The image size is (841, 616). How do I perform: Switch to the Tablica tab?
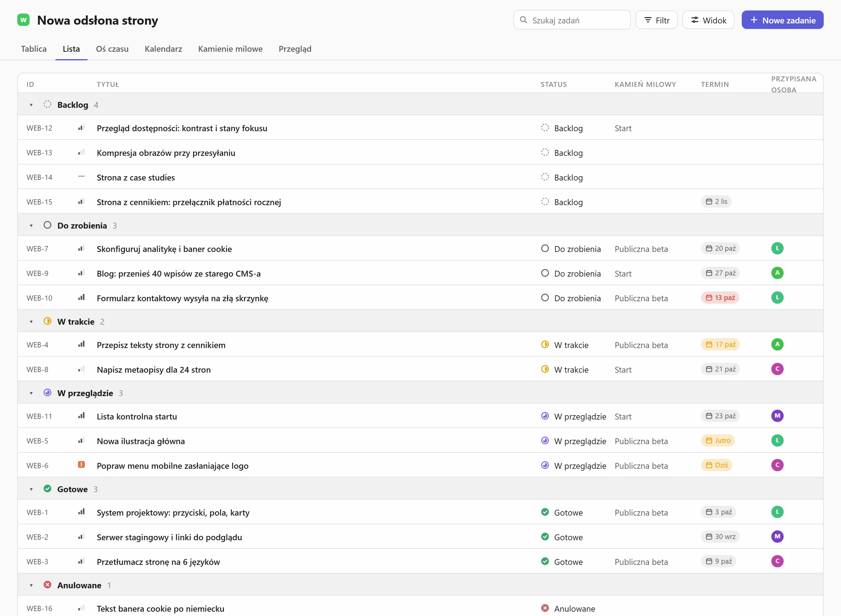click(34, 49)
